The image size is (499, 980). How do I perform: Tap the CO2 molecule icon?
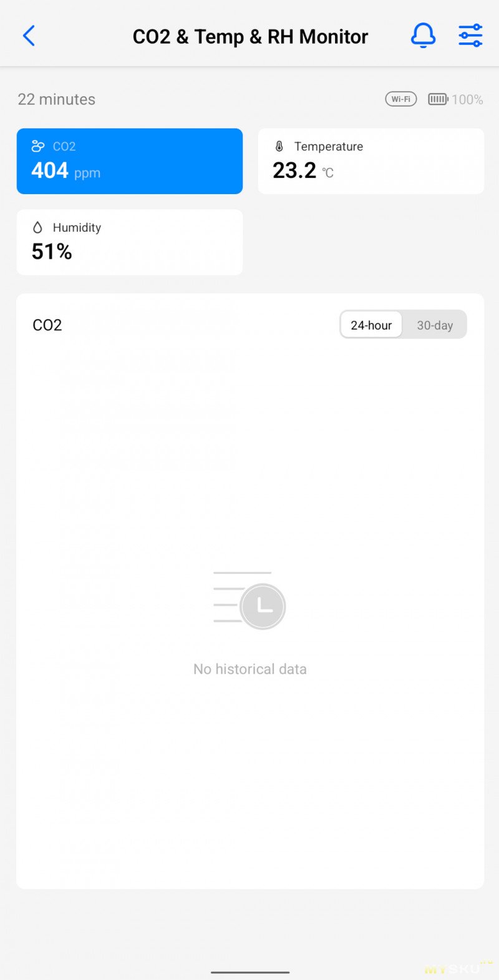tap(38, 146)
